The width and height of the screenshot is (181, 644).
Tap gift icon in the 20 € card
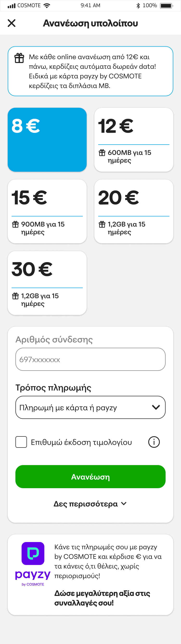pyautogui.click(x=102, y=224)
